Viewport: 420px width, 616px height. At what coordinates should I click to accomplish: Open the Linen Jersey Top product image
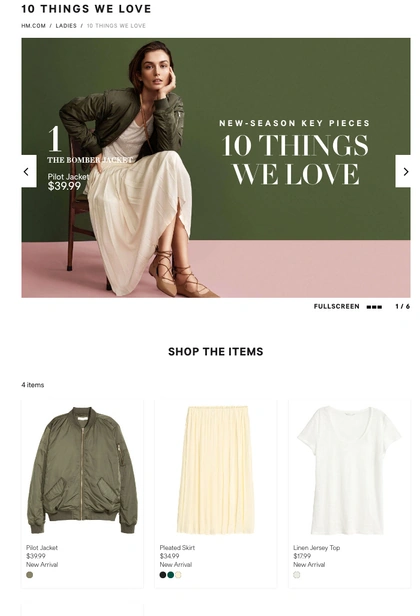pos(349,470)
